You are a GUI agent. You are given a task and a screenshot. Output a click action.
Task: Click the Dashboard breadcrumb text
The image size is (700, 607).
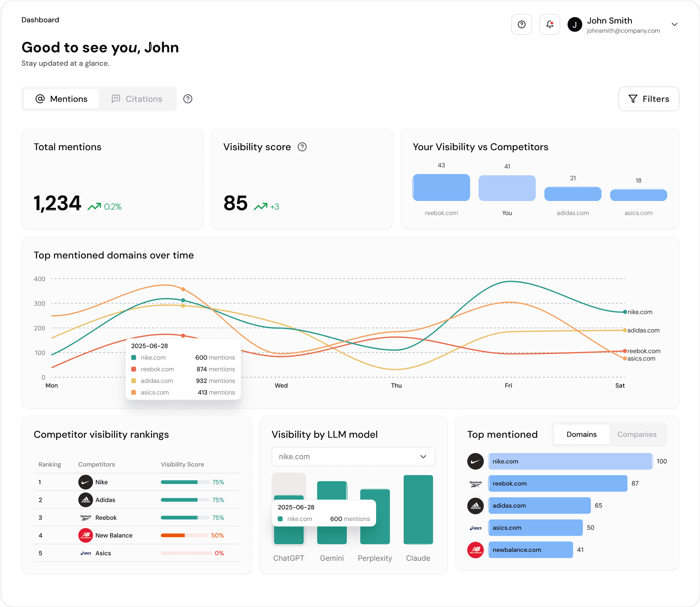click(40, 20)
